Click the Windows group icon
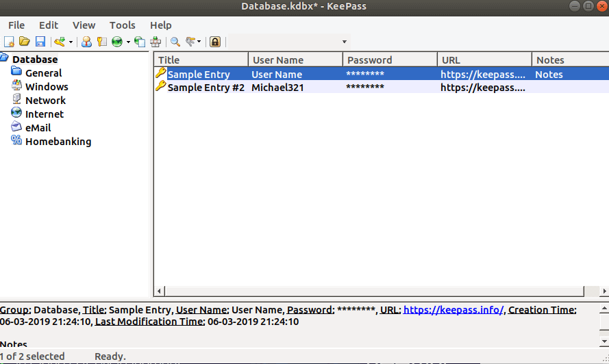Screen dimensions: 609x364 (x=16, y=85)
